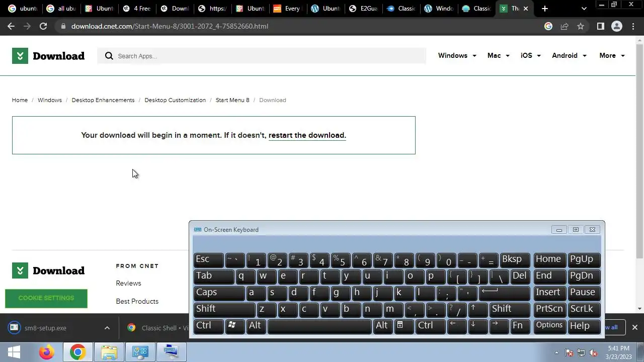644x362 pixels.
Task: Switch to the 'all ubu' browser tab
Action: pyautogui.click(x=60, y=9)
